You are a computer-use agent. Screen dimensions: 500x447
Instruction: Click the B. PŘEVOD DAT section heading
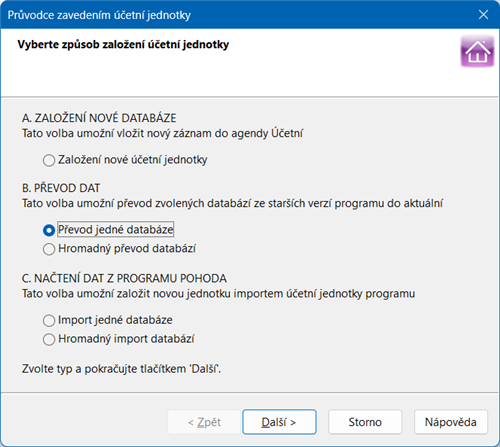[61, 188]
